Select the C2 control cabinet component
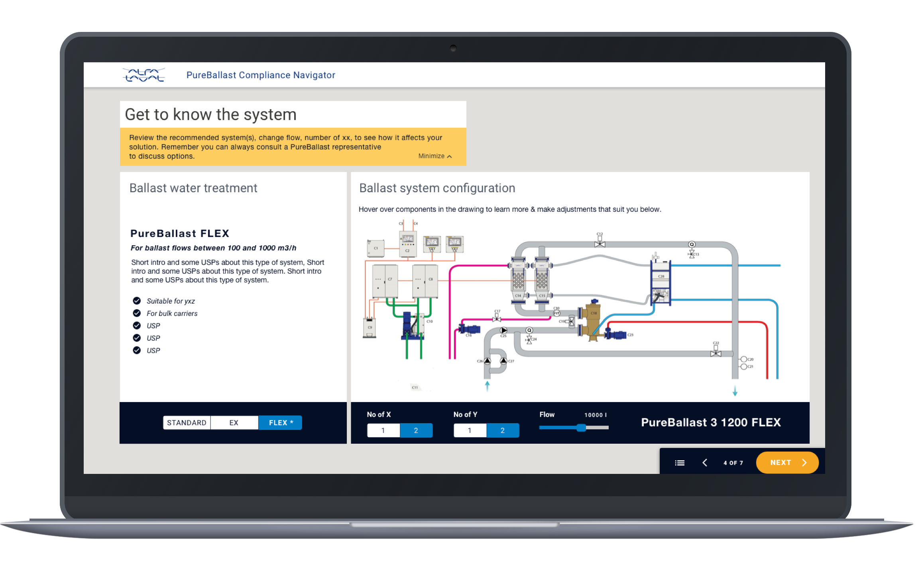Image resolution: width=924 pixels, height=580 pixels. click(408, 245)
